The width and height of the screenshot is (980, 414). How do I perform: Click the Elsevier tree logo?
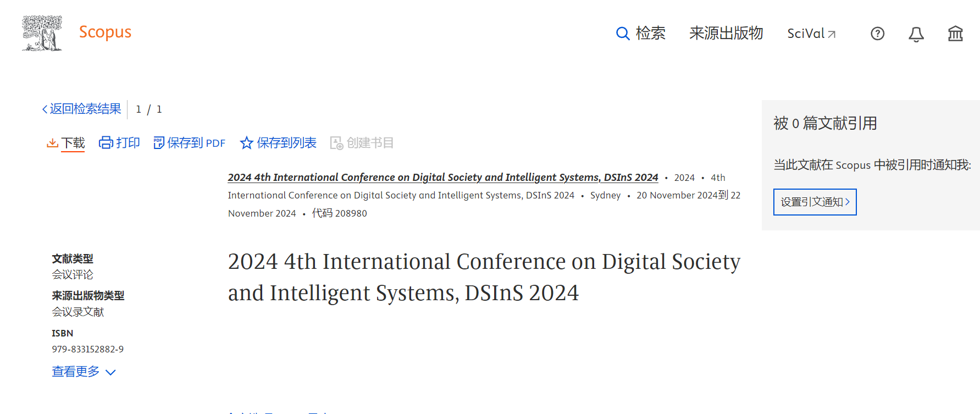click(42, 33)
